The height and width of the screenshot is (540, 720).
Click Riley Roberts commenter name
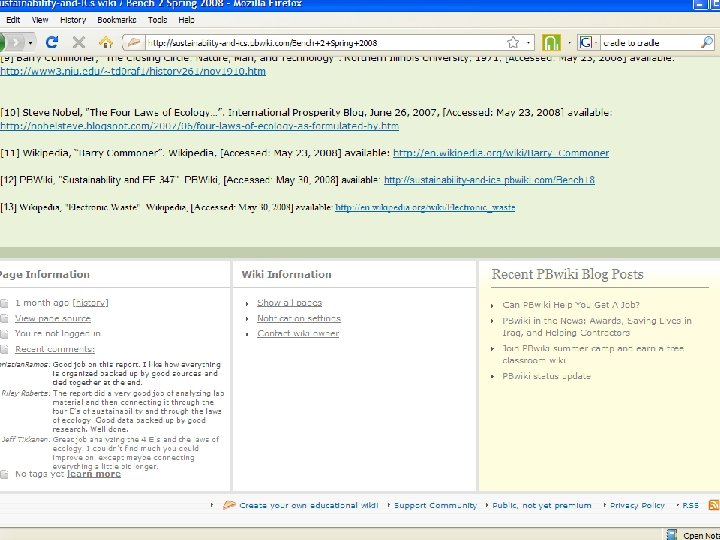click(x=25, y=394)
